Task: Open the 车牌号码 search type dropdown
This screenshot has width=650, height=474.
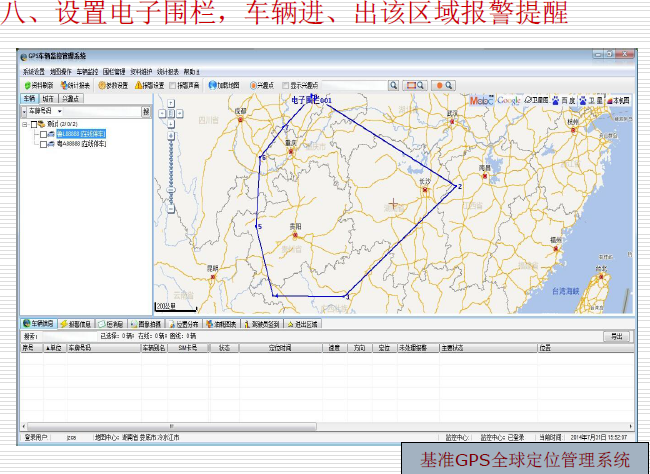Action: [60, 112]
